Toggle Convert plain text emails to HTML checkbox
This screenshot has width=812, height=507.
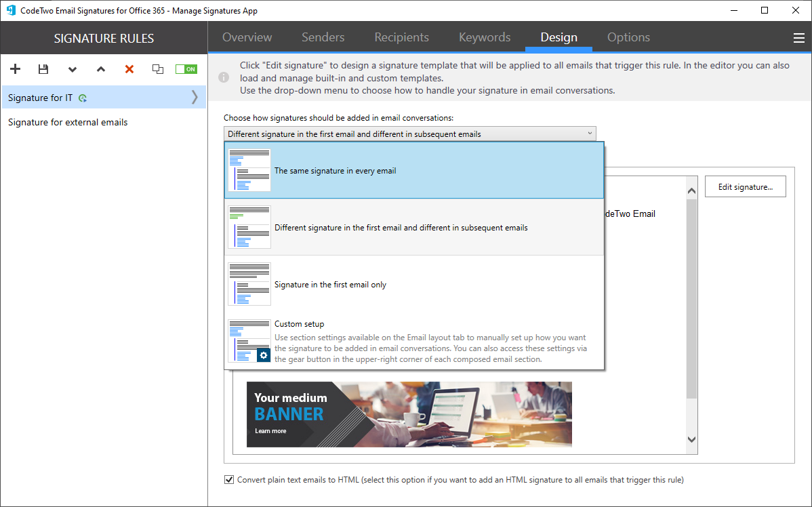click(x=229, y=480)
